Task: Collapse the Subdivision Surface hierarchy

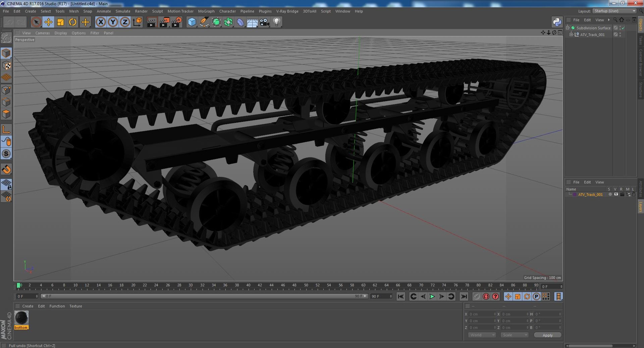Action: coord(568,28)
